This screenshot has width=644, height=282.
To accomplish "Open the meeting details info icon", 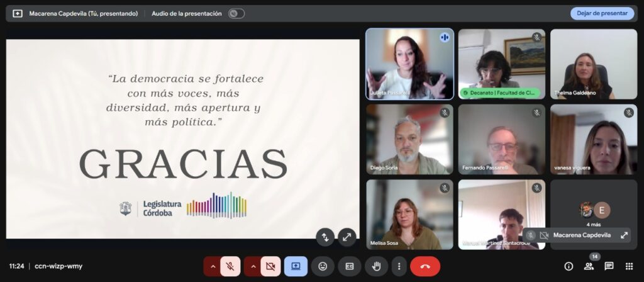I will click(569, 266).
